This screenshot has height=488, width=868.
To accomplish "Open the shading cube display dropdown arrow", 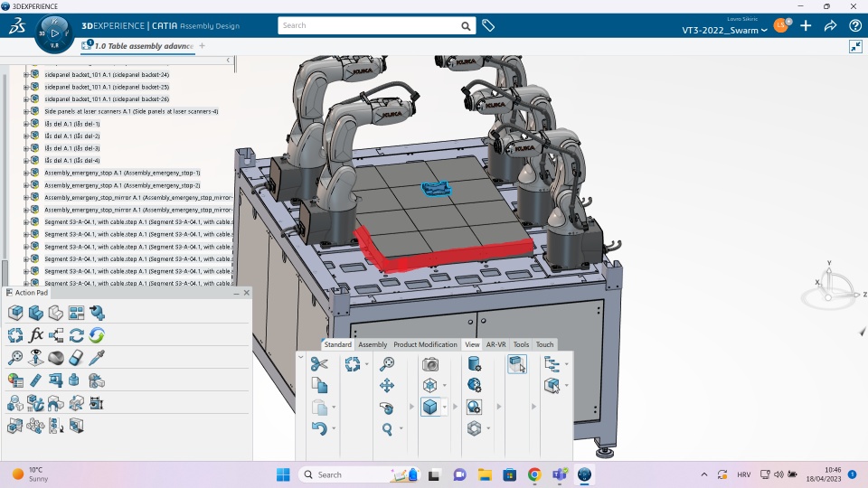I will [445, 408].
